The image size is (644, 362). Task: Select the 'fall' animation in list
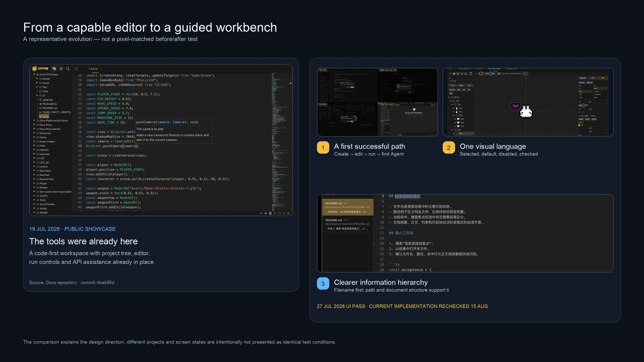(585, 92)
